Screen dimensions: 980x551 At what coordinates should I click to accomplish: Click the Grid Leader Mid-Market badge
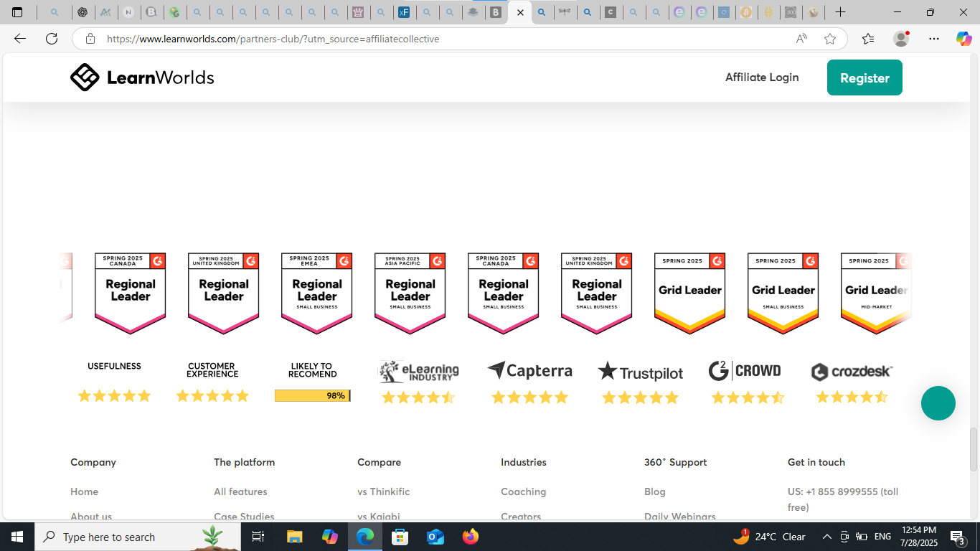(x=875, y=293)
